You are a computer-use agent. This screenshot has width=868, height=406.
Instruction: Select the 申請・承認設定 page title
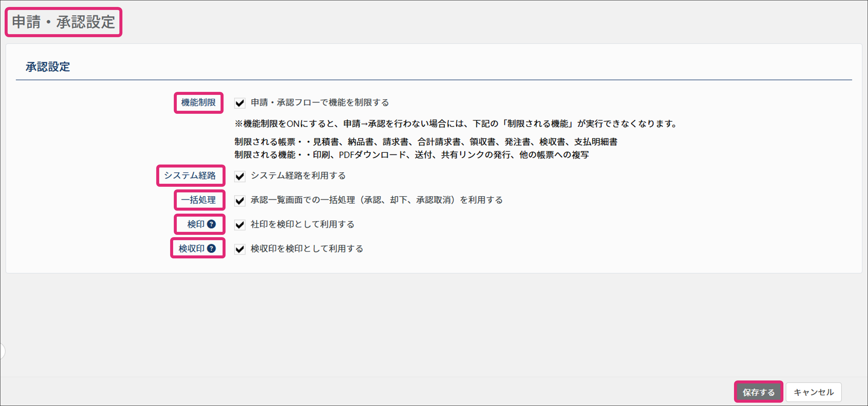(63, 22)
